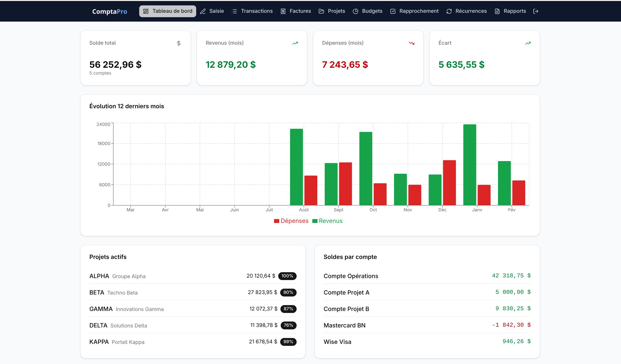Toggle the Dépenses legend item
Image resolution: width=621 pixels, height=364 pixels.
click(x=291, y=221)
